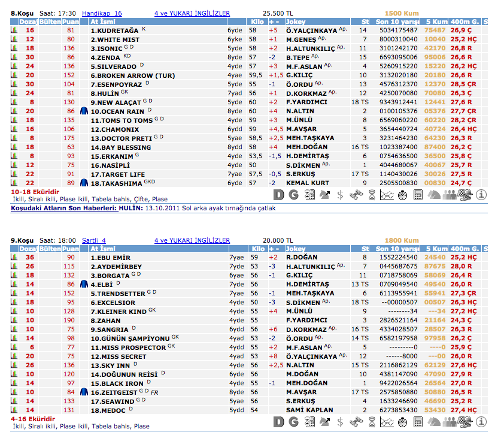Open bar chart icon beside EBU EMİR

(x=14, y=258)
